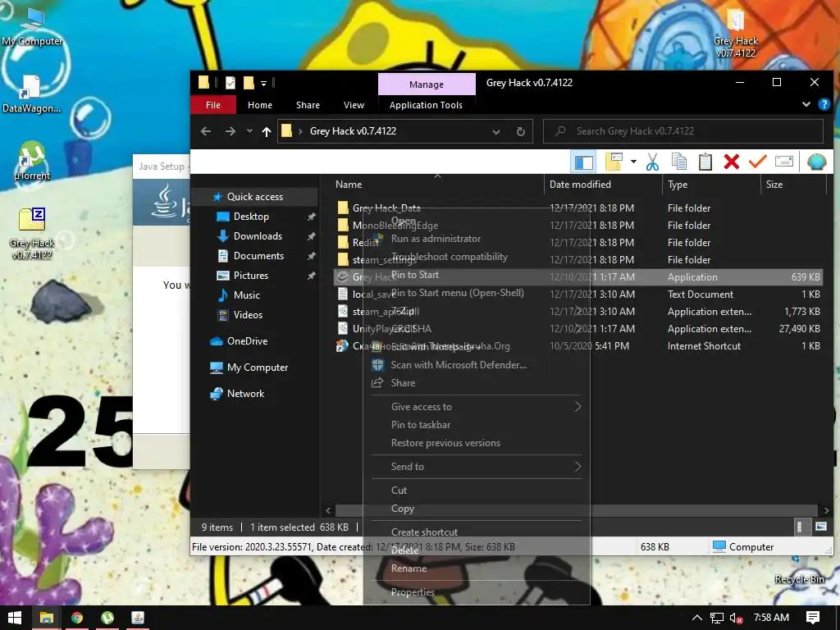
Task: Open the folder options toolbar icon
Action: [x=614, y=162]
